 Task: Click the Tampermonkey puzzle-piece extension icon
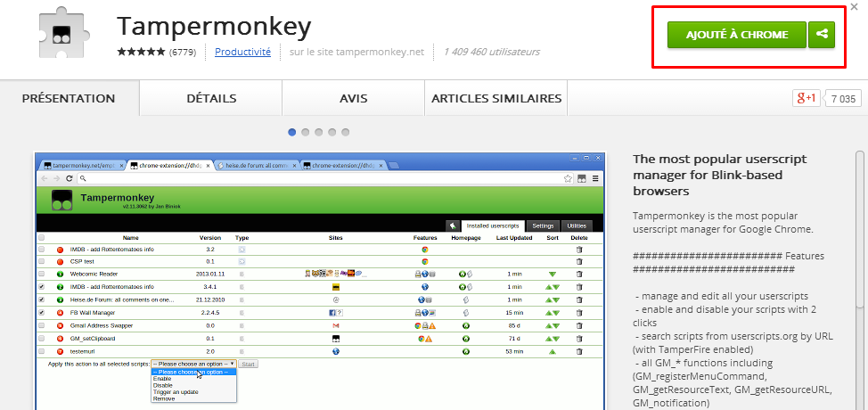click(x=65, y=34)
